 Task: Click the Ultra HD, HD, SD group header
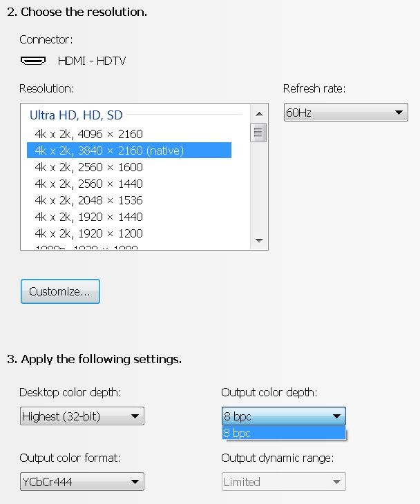click(76, 115)
